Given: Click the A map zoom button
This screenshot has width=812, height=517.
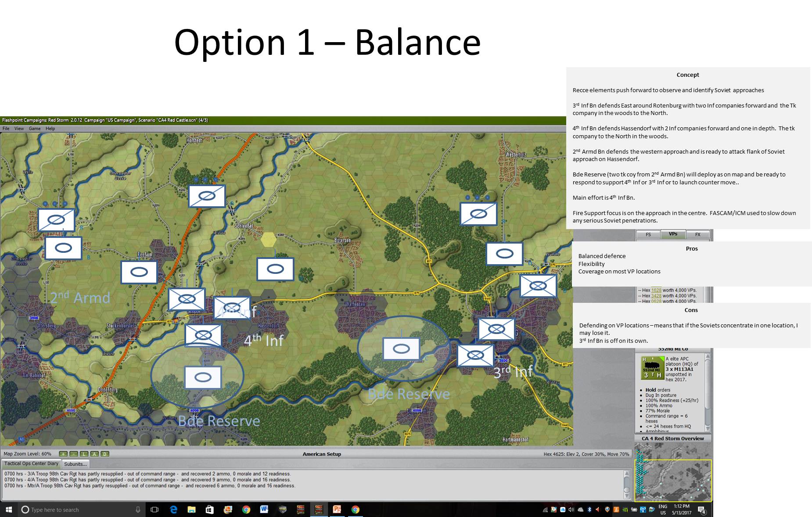Looking at the screenshot, I should point(94,454).
